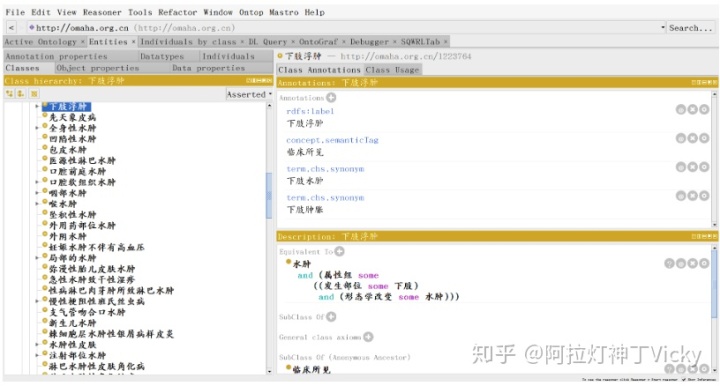
Task: Add a General class axiom
Action: (x=368, y=337)
